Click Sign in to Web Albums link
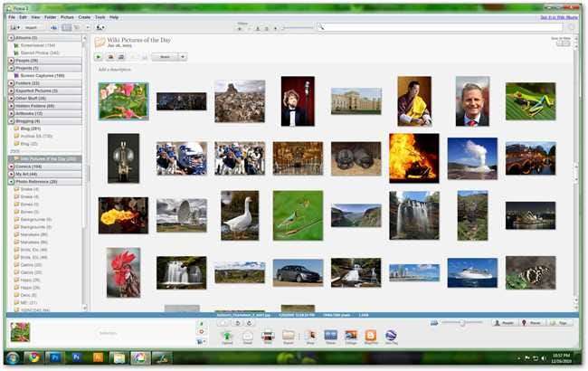Screen dimensions: 588x371 pos(558,17)
